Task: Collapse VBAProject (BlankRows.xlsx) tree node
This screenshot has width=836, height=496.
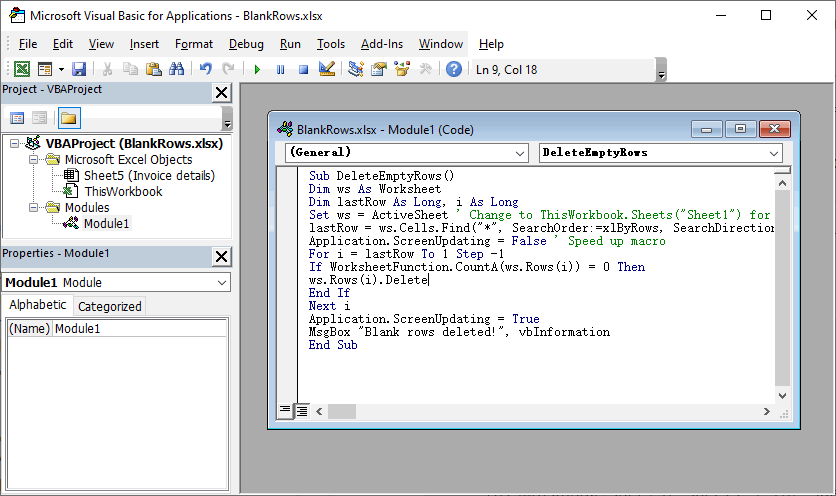Action: tap(14, 143)
